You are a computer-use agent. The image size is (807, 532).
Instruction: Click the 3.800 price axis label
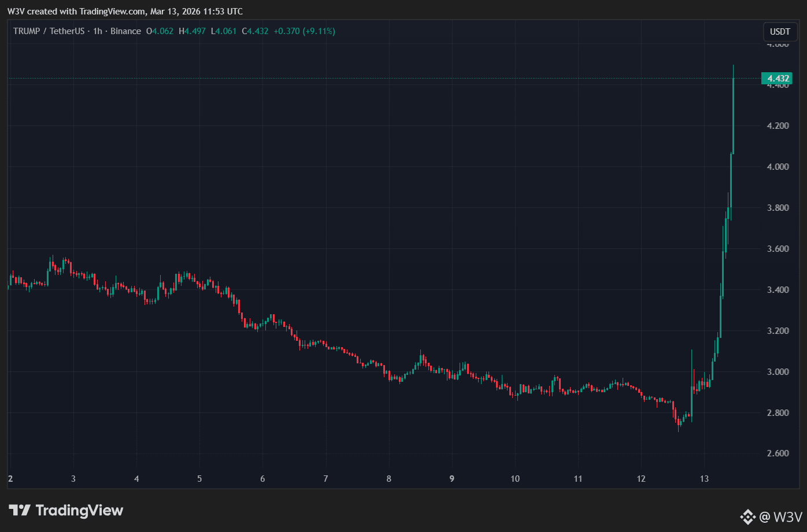tap(778, 208)
